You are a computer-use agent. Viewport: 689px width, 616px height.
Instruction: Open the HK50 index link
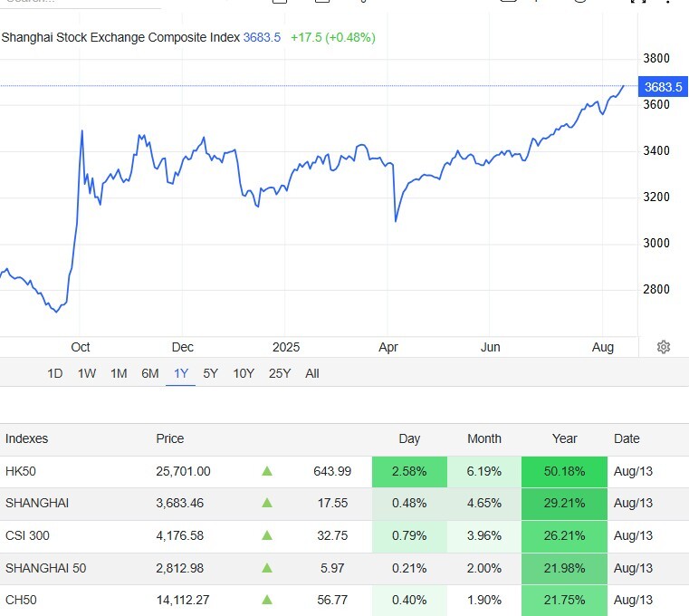tap(21, 471)
